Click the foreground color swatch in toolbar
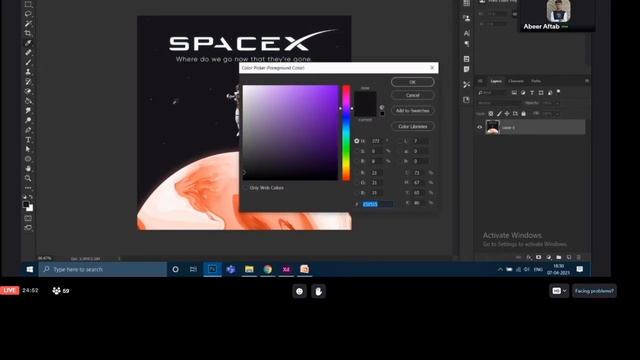640x360 pixels. tap(26, 204)
